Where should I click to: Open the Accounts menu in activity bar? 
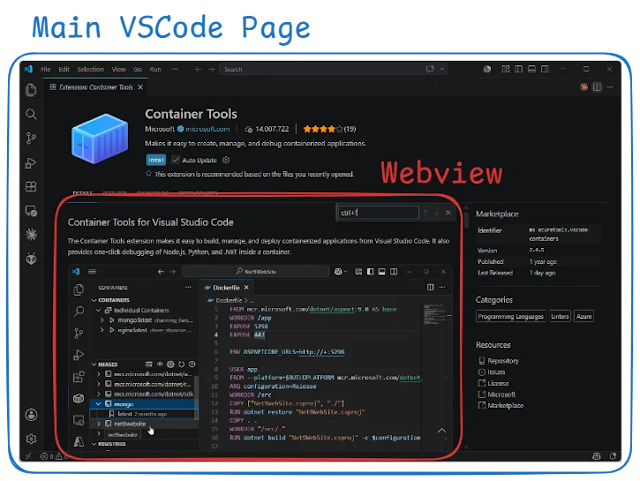point(31,415)
